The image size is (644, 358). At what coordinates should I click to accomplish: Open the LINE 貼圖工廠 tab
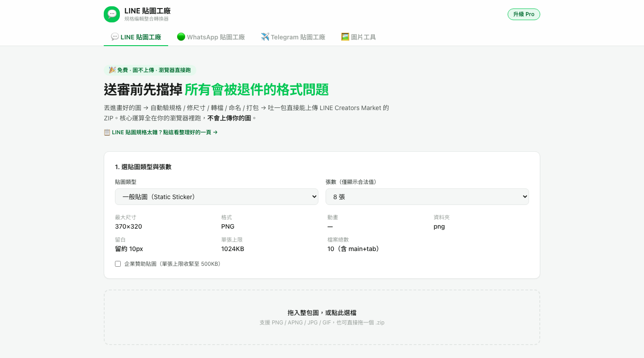click(x=136, y=37)
